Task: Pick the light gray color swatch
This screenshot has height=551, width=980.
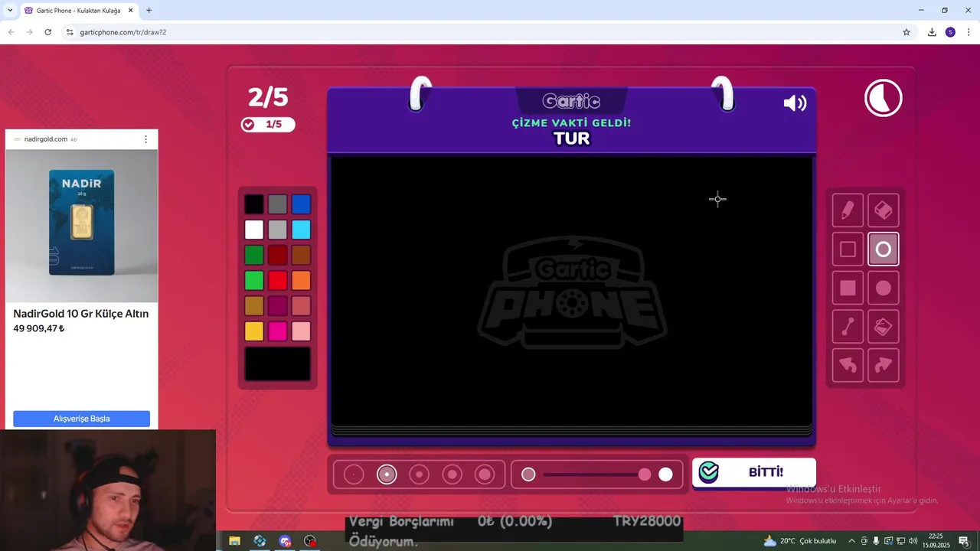Action: coord(277,230)
